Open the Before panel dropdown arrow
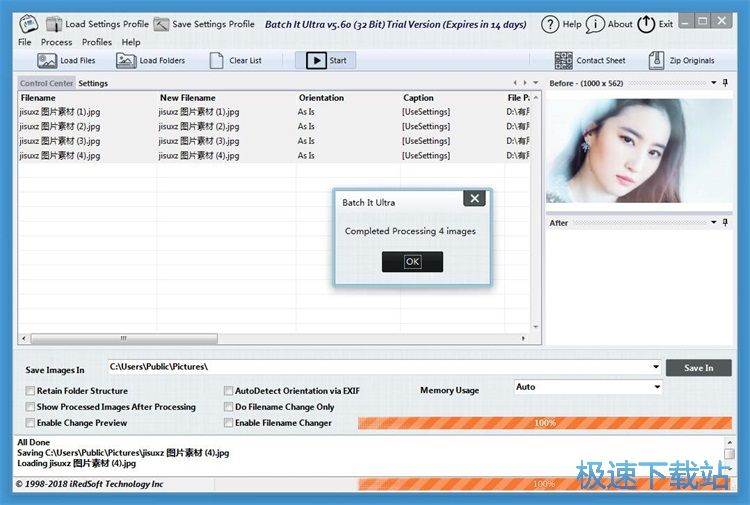Image resolution: width=750 pixels, height=505 pixels. tap(714, 83)
